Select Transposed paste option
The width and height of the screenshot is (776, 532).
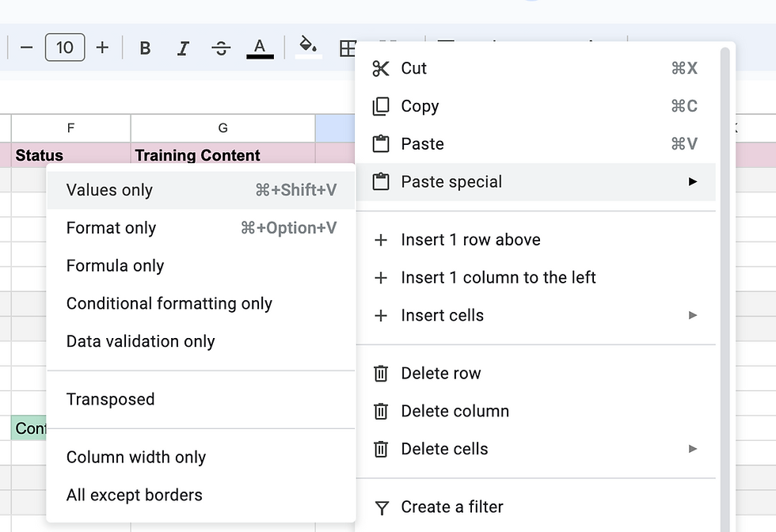110,399
